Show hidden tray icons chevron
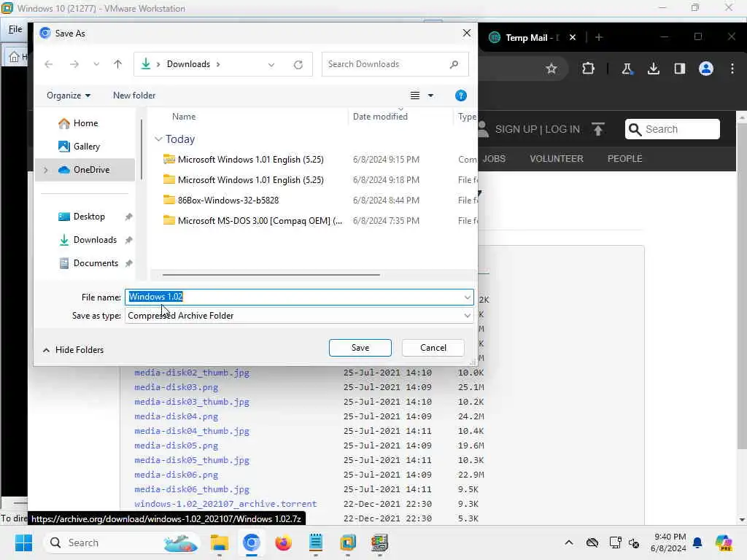747x560 pixels. [569, 542]
